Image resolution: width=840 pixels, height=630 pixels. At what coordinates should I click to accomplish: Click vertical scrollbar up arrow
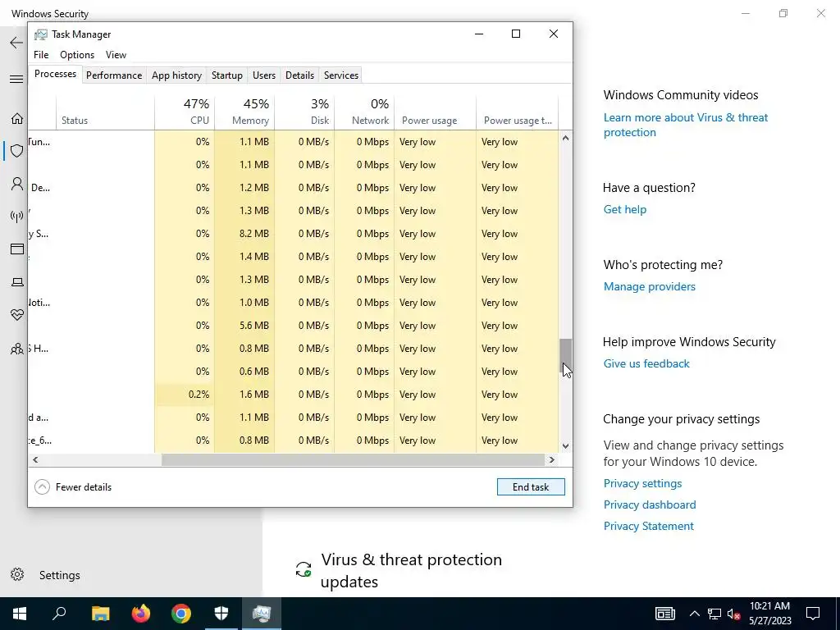[566, 138]
